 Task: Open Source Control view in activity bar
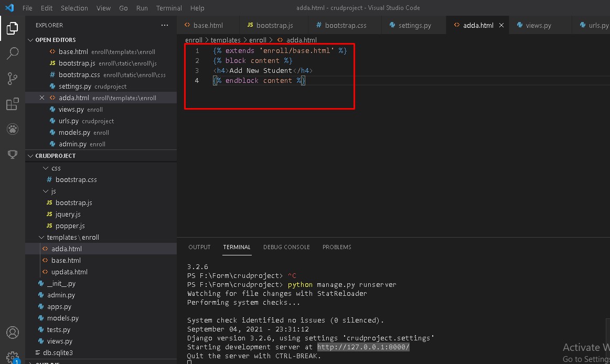[x=13, y=79]
